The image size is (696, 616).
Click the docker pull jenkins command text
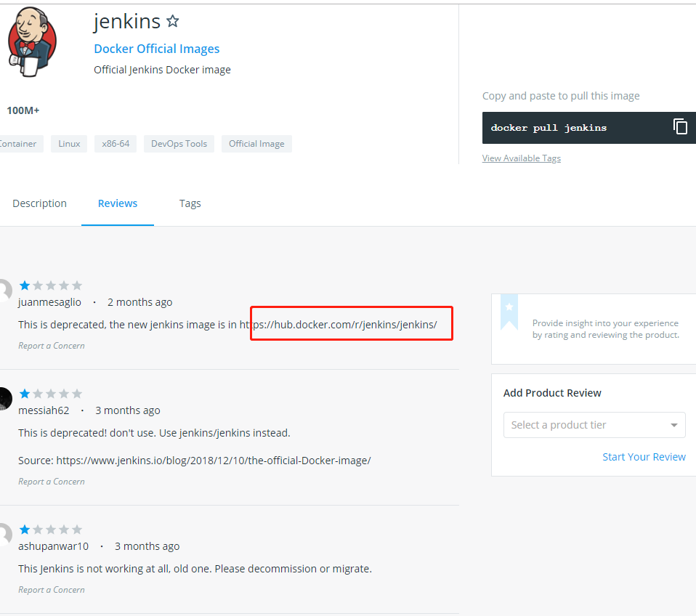coord(549,128)
